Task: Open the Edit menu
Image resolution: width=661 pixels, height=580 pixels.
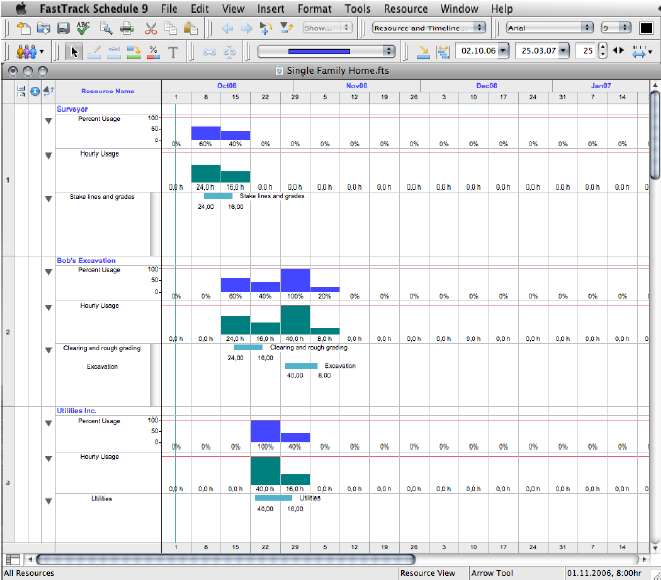Action: (x=199, y=8)
